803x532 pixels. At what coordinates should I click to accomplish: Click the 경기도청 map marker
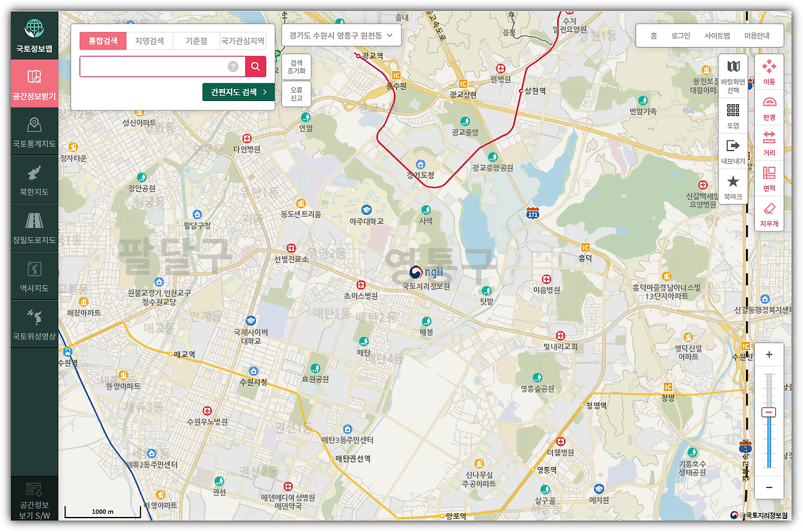click(x=420, y=164)
